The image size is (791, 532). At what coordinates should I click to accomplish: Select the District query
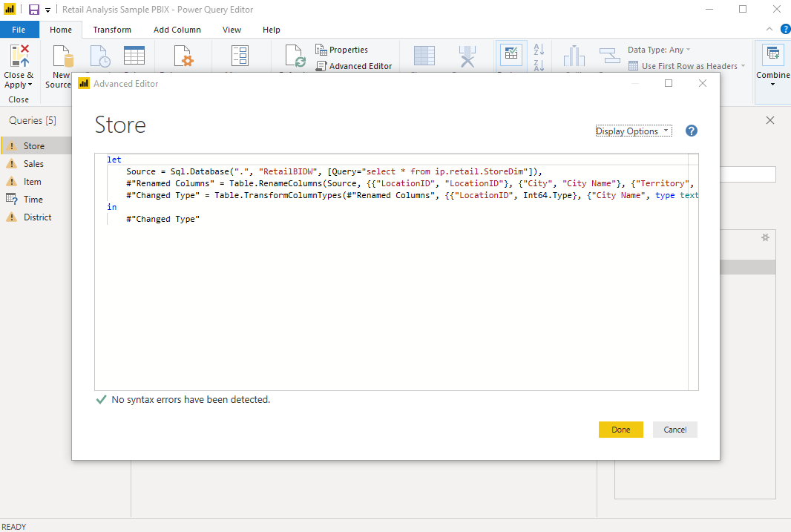(36, 217)
